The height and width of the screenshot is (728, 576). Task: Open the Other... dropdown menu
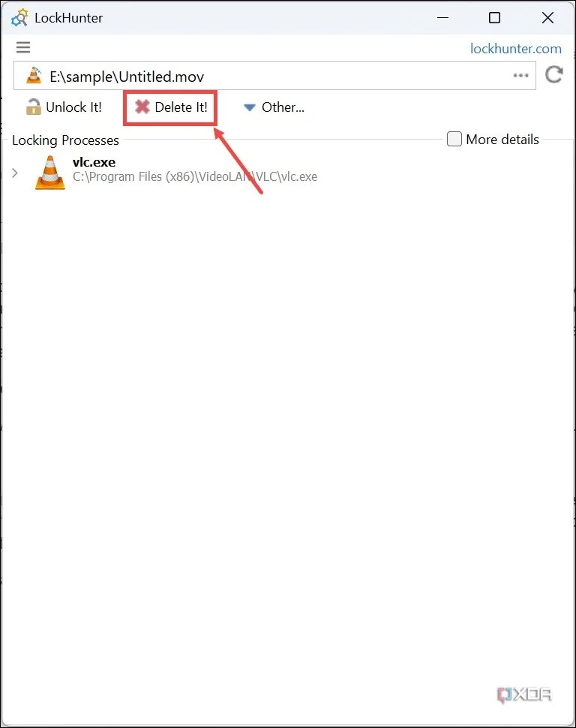(274, 107)
